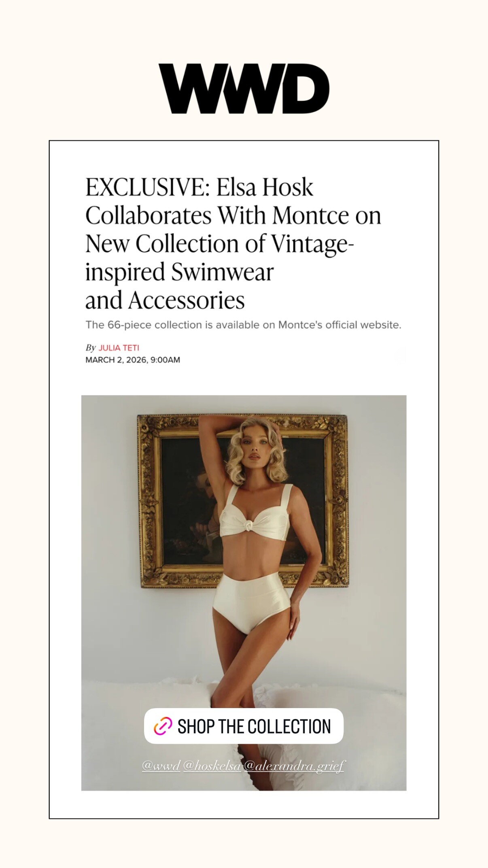This screenshot has height=868, width=488.
Task: Tap the chain link icon in the sticker
Action: tap(163, 726)
